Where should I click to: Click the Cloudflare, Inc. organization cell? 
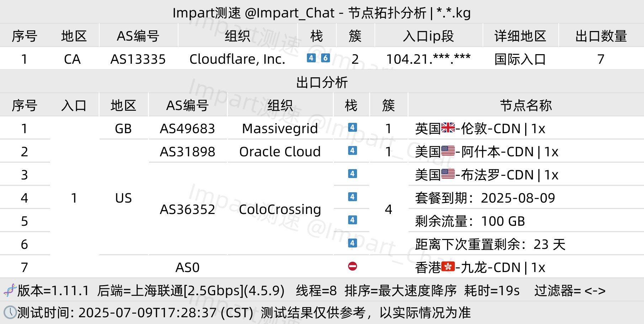(237, 59)
